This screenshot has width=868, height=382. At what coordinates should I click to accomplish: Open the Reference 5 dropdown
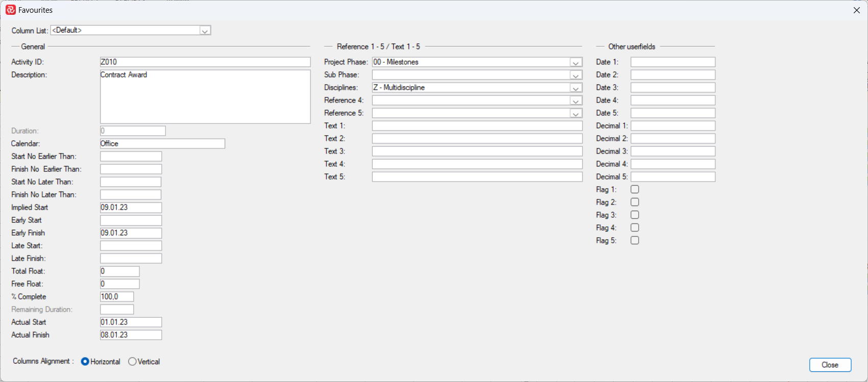coord(575,113)
